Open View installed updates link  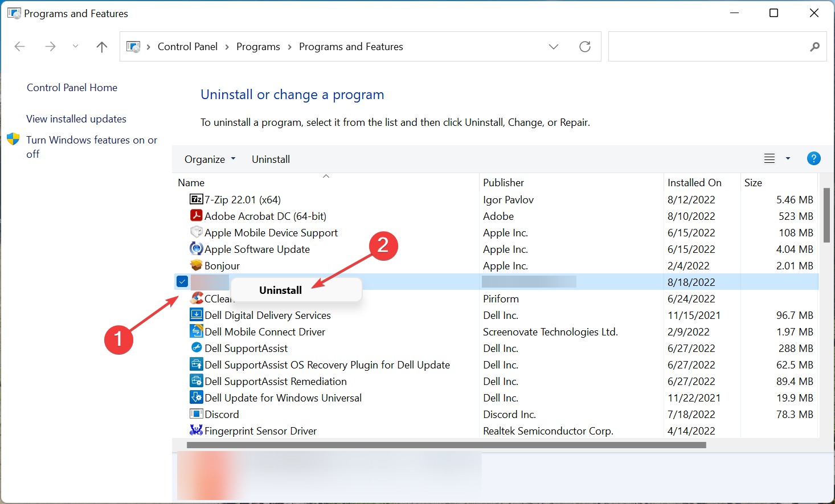(76, 119)
